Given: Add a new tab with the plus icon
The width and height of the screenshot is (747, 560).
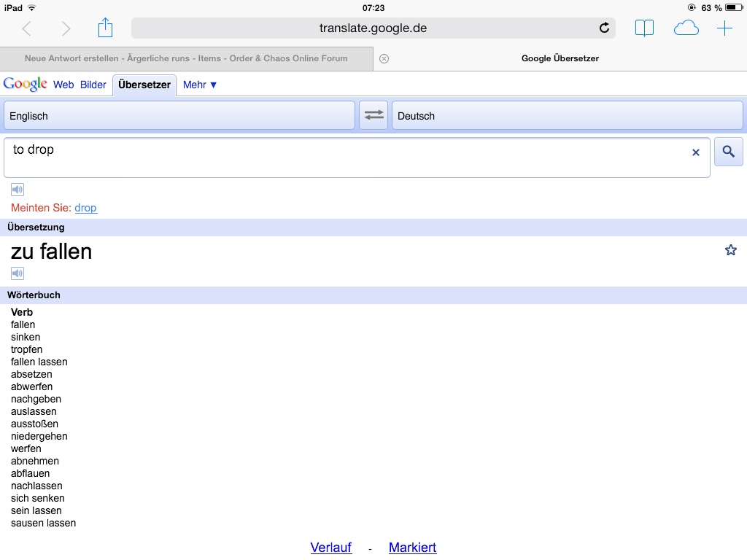Looking at the screenshot, I should [724, 28].
